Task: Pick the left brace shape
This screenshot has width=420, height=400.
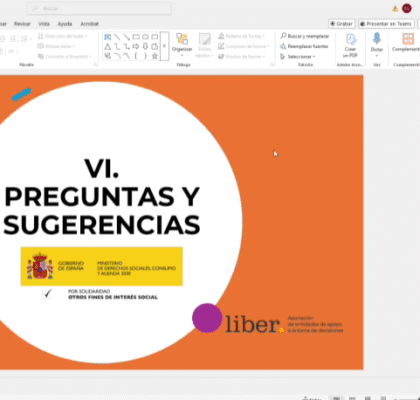Action: pos(136,56)
